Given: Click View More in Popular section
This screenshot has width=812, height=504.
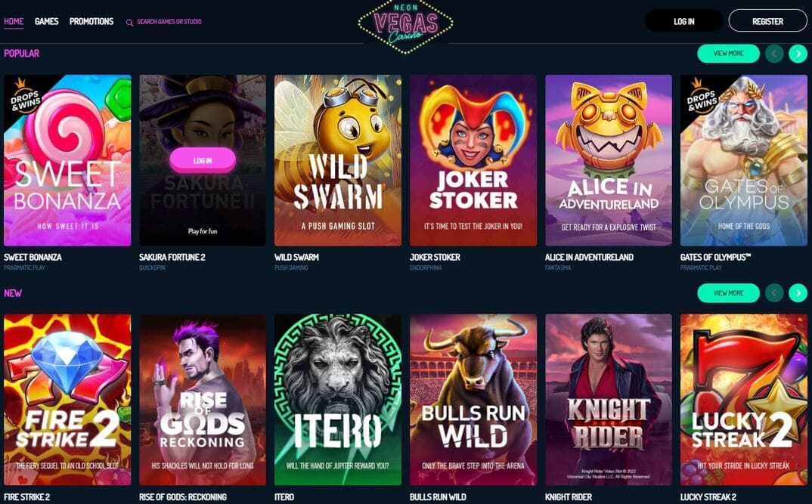Looking at the screenshot, I should pos(728,54).
